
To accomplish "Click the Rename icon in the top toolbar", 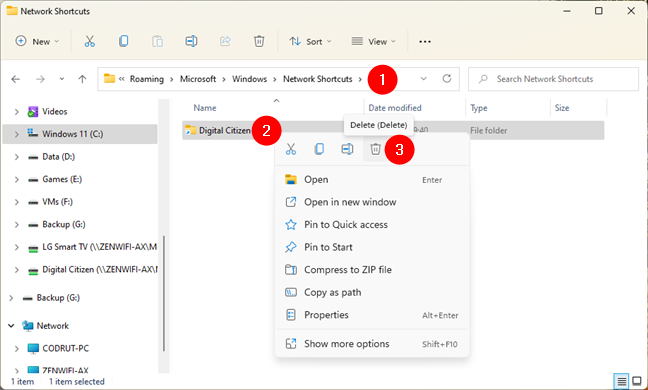I will click(x=191, y=41).
